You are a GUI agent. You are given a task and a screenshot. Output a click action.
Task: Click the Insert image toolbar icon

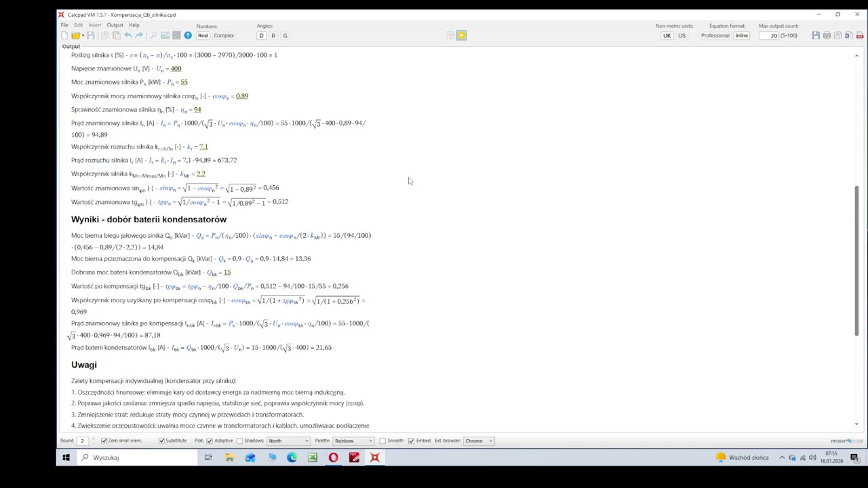165,35
